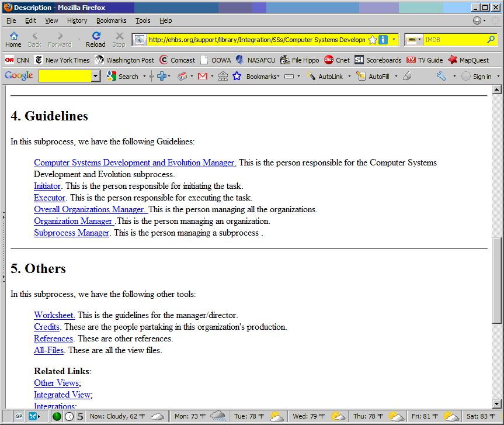Open the Overall Organizations Manager link
The image size is (504, 425).
[91, 209]
